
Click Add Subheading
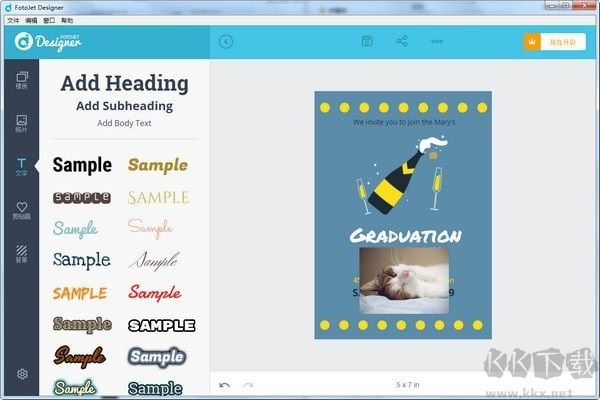pyautogui.click(x=124, y=106)
